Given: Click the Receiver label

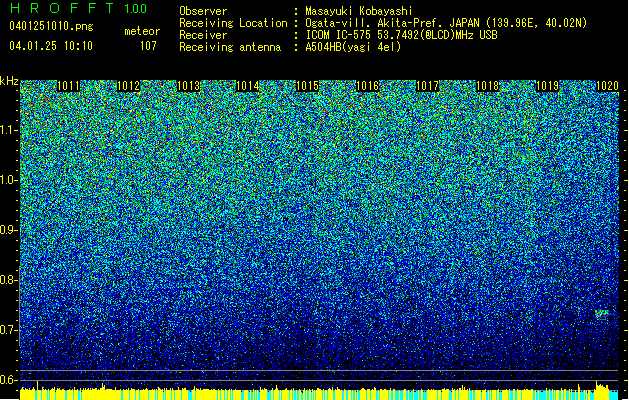Looking at the screenshot, I should 203,35.
